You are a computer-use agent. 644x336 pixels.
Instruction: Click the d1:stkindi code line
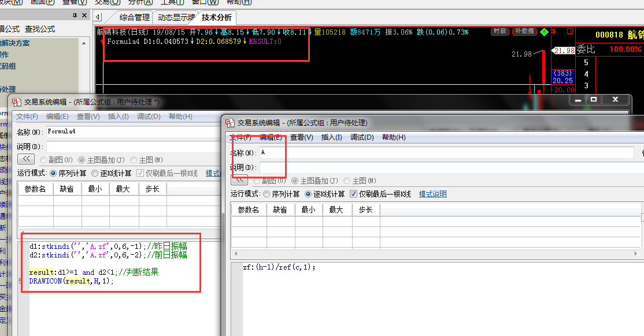pyautogui.click(x=108, y=246)
